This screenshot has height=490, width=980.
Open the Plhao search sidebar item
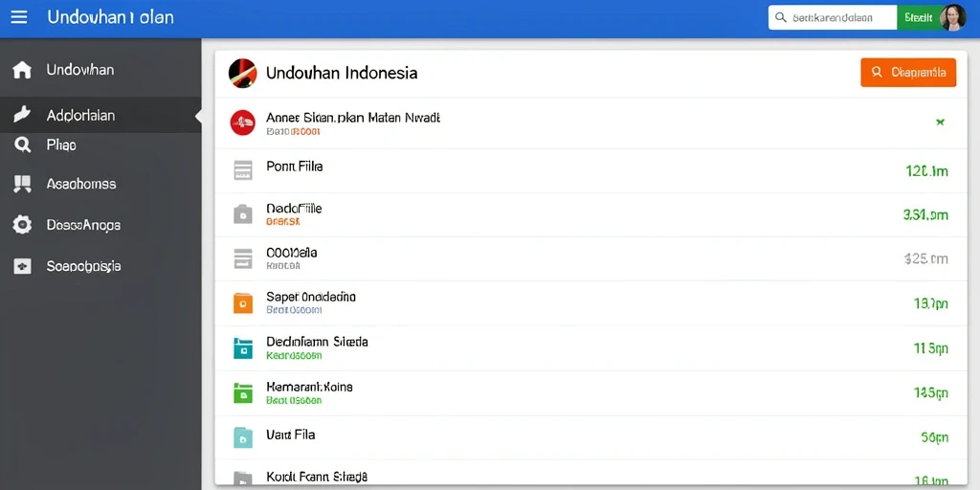click(x=100, y=145)
